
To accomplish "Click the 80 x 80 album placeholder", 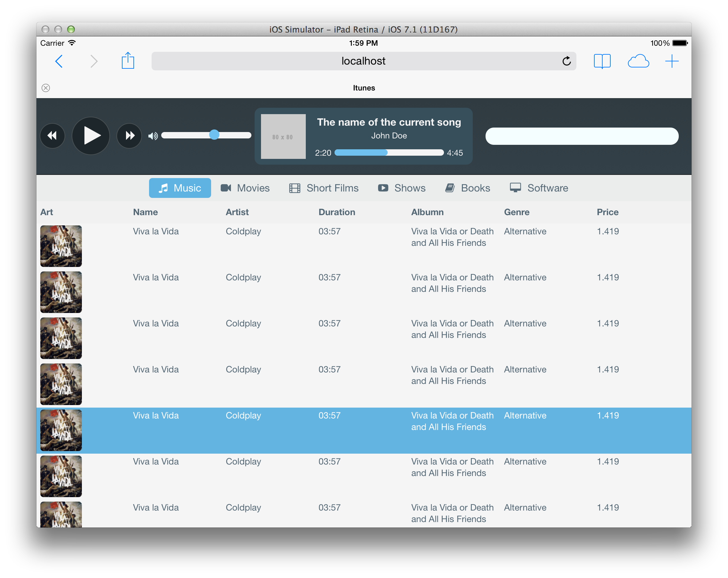I will (x=283, y=136).
